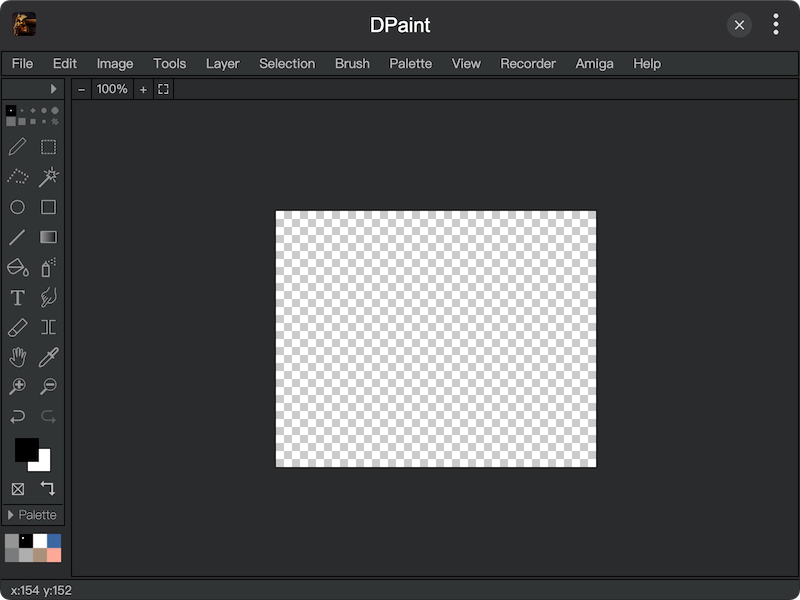800x600 pixels.
Task: Open the Selection menu
Action: point(287,64)
